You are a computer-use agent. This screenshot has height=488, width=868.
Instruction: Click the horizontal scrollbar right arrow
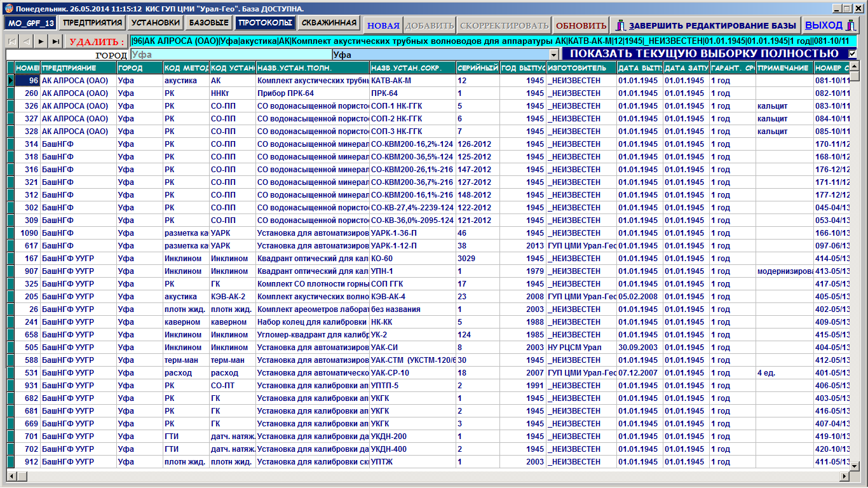point(845,476)
